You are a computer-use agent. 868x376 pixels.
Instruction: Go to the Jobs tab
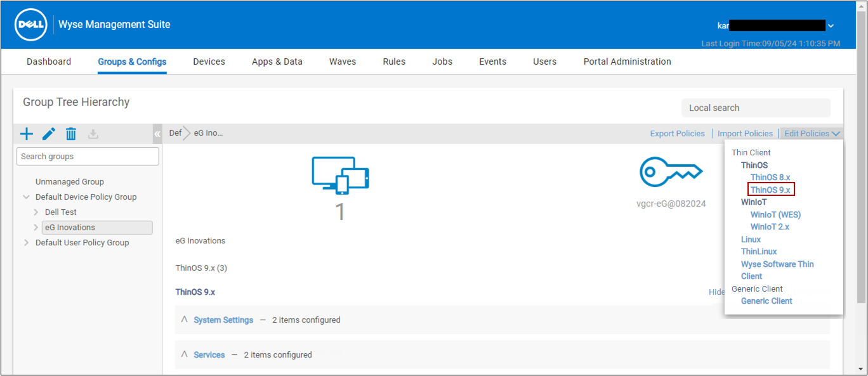click(442, 62)
